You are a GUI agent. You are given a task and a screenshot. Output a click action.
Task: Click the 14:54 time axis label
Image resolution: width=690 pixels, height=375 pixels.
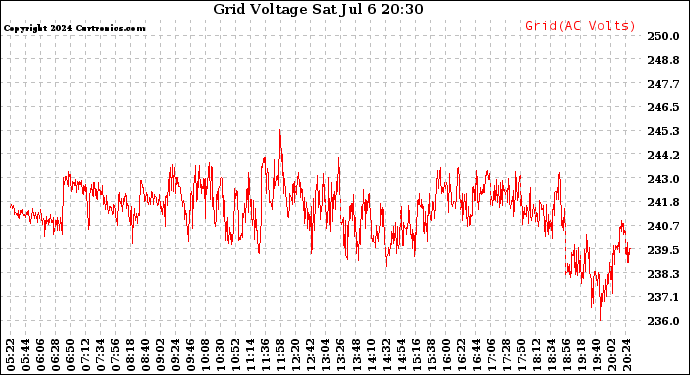400,355
